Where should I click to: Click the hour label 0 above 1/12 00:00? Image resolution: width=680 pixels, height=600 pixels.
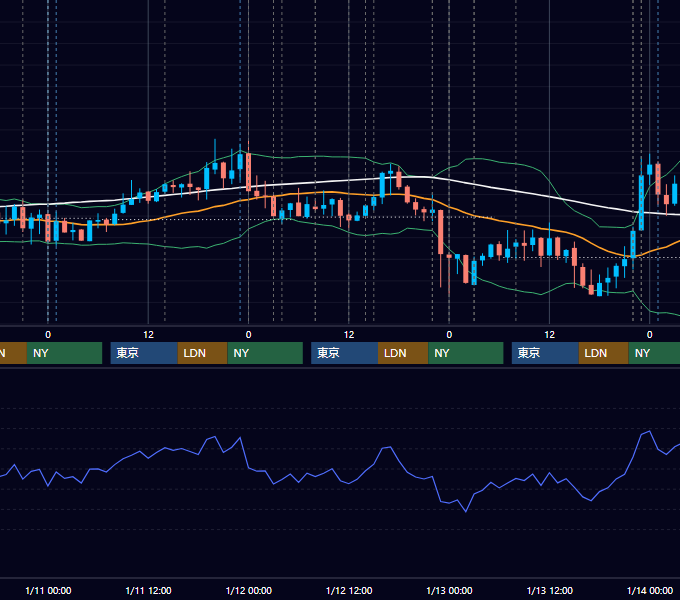point(248,335)
